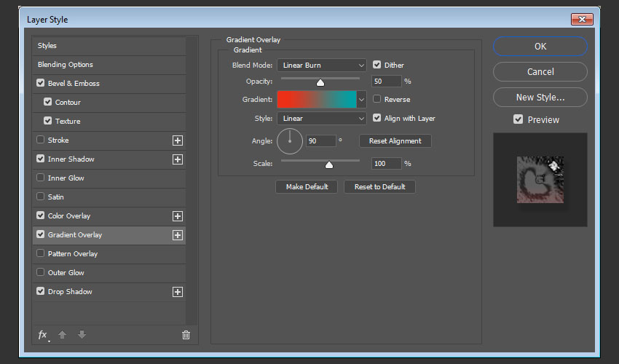Select the Styles section
This screenshot has width=619, height=364.
pos(47,46)
